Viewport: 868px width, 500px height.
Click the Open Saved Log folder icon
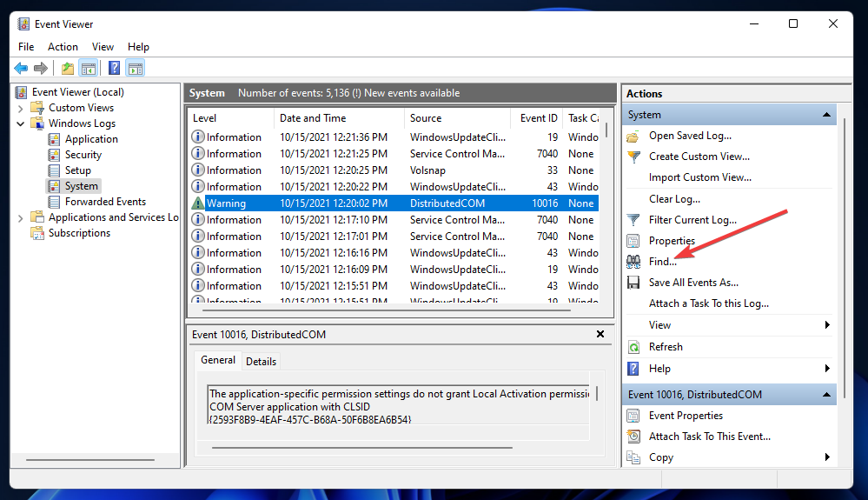tap(633, 137)
